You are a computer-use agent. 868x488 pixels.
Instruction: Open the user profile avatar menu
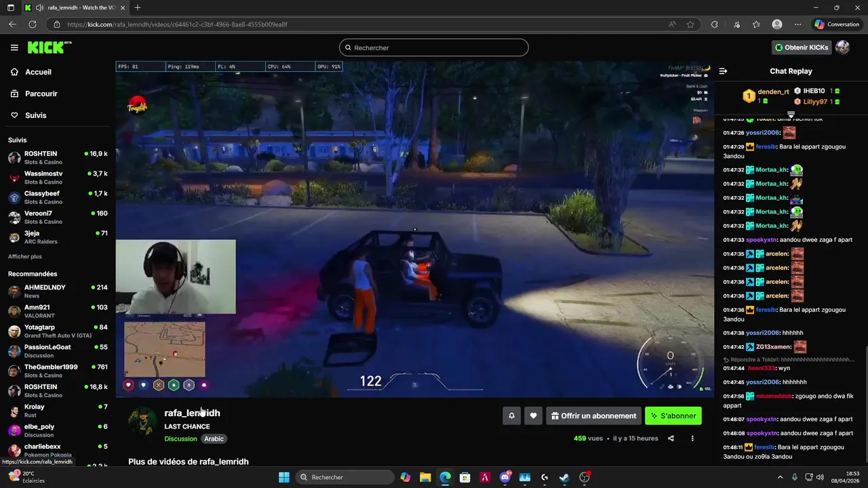click(843, 47)
